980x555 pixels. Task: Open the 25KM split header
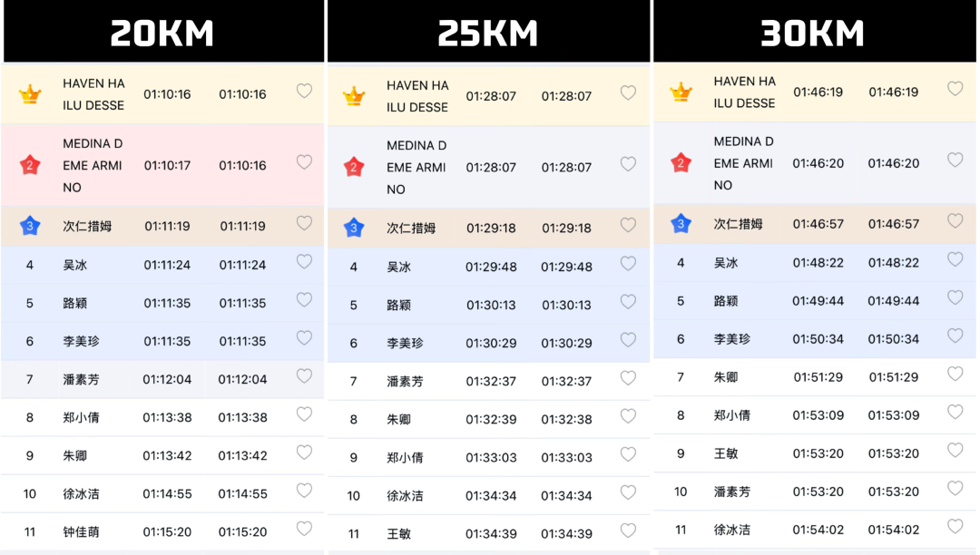point(488,33)
